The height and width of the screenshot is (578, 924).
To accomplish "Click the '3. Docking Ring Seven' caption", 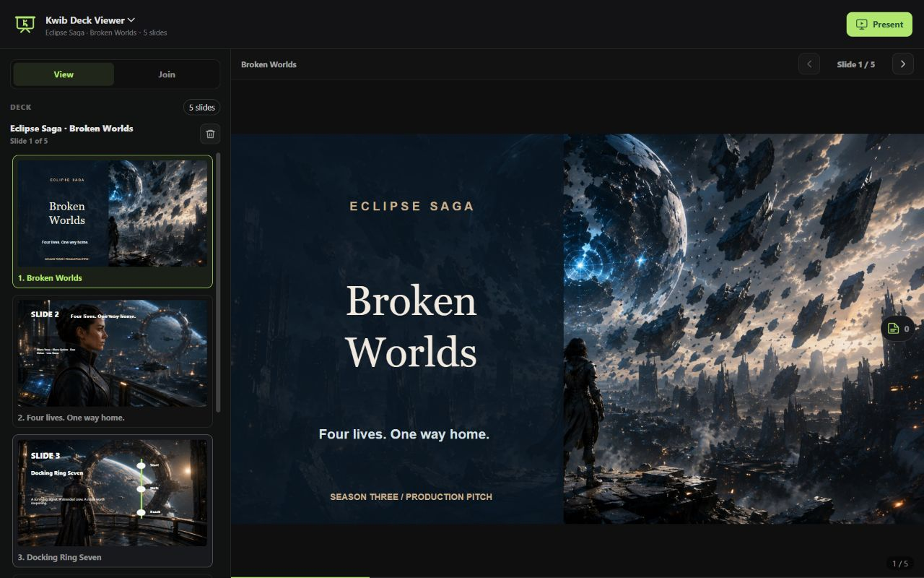I will pos(59,557).
